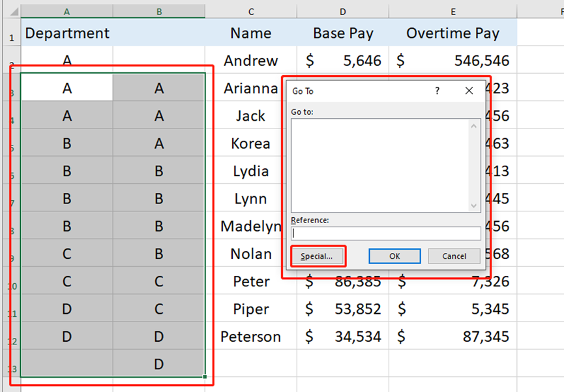
Task: Click overtime pay cell 546,546
Action: click(x=453, y=60)
